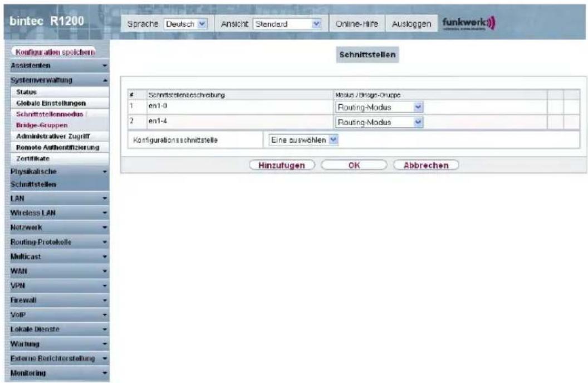Open Zertifikate
This screenshot has height=383, width=588.
[x=60, y=158]
